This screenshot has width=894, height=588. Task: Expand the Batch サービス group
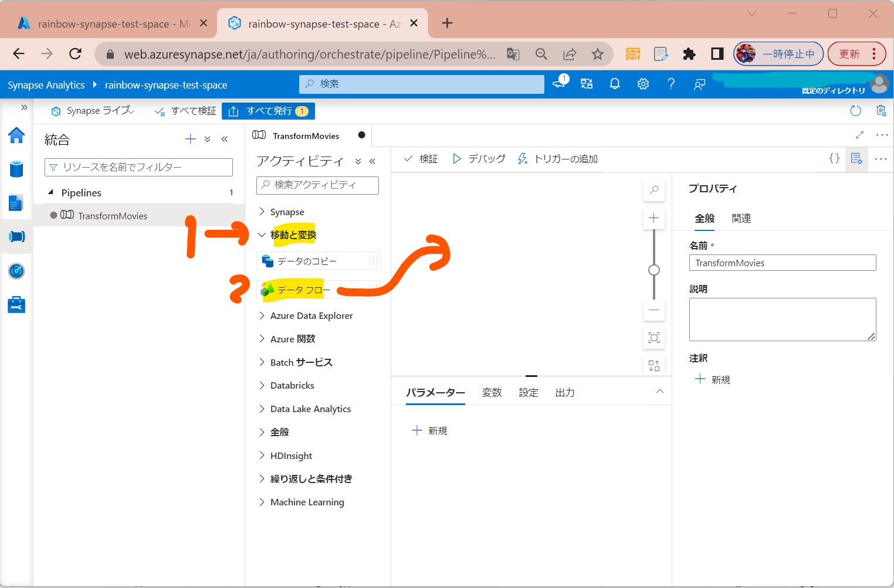295,362
